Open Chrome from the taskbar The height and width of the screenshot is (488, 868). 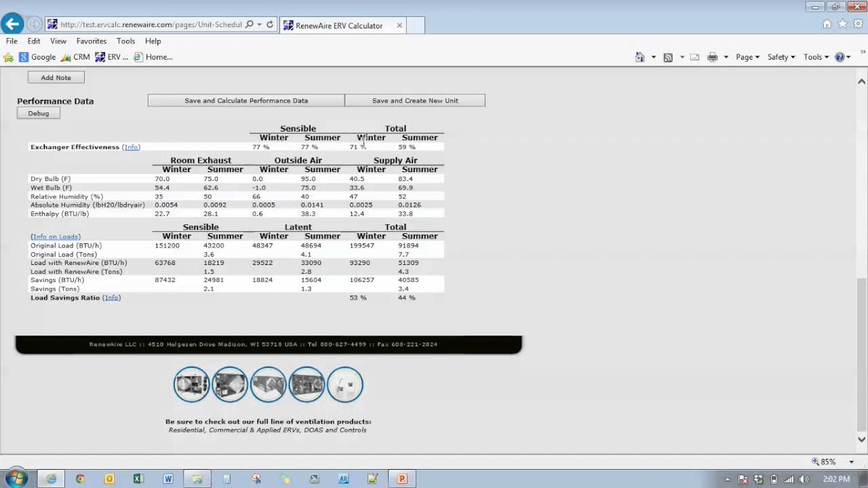80,479
